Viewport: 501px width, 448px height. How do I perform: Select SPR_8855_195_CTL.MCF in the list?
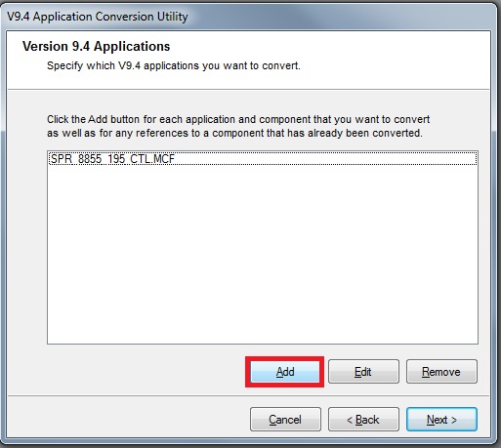[263, 159]
